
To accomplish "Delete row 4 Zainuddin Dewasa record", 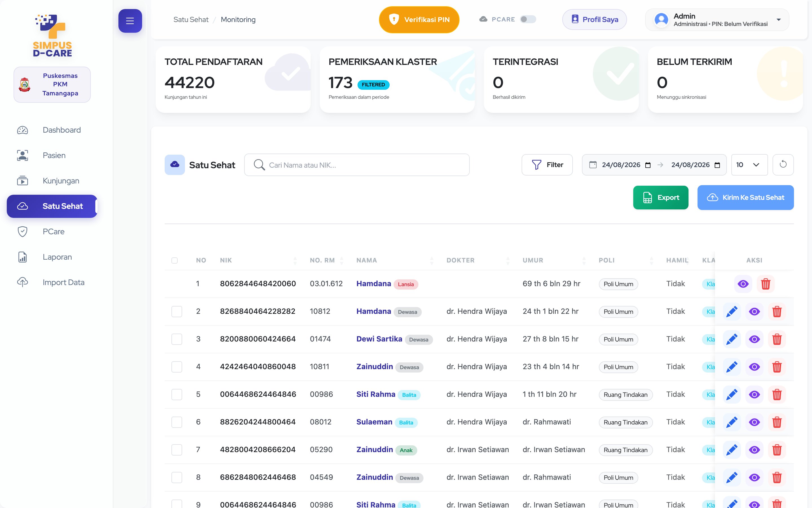I will tap(777, 367).
